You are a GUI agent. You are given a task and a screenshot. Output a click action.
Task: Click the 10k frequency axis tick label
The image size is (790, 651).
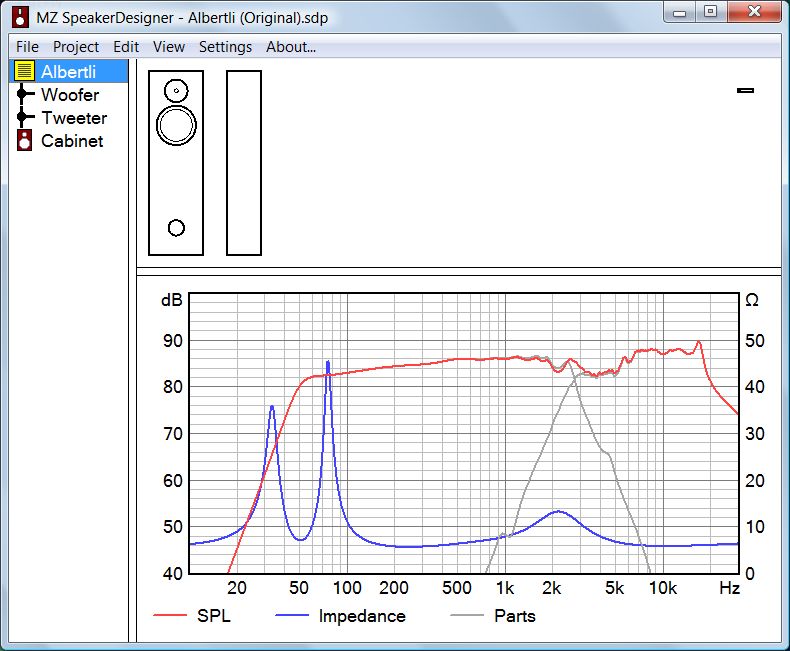tap(663, 588)
